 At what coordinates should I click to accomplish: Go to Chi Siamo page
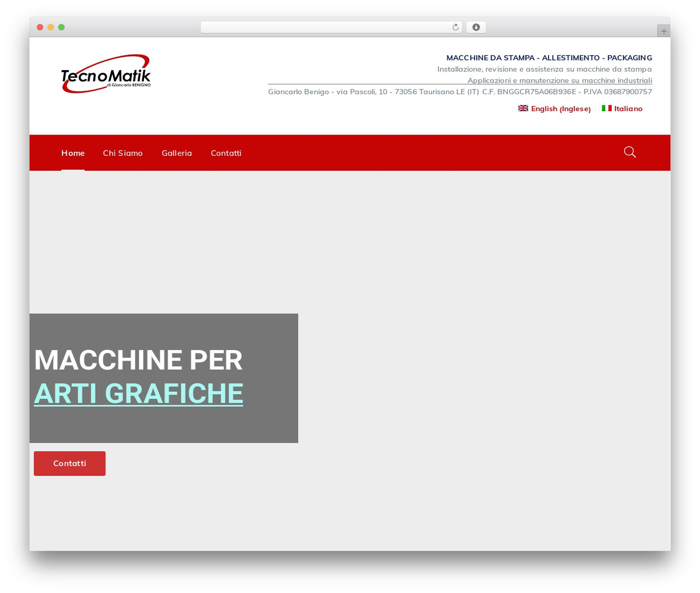click(x=122, y=153)
